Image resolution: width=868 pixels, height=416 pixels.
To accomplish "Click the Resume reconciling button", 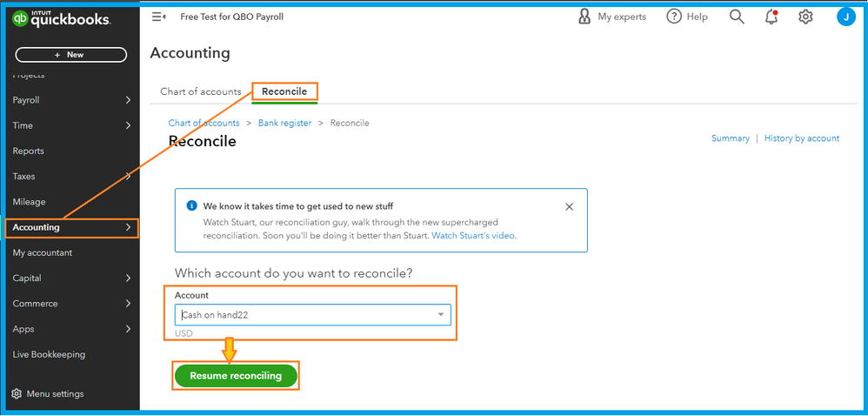I will [236, 376].
